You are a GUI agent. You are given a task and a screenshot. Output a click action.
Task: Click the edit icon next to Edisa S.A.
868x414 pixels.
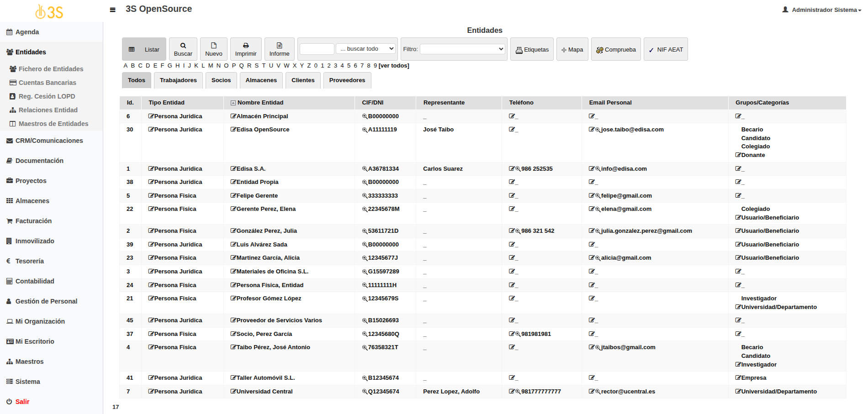[233, 169]
